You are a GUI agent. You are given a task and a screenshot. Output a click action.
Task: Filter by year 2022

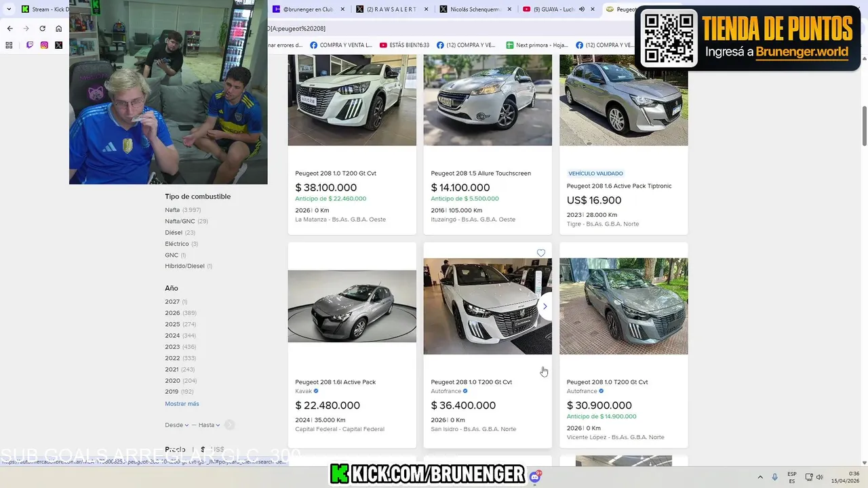pos(180,359)
